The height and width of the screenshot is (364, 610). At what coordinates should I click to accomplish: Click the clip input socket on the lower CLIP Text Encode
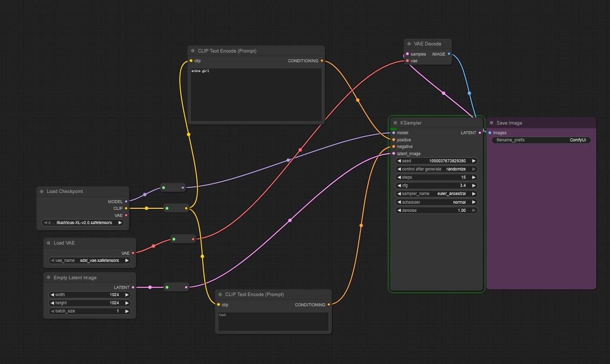coord(218,305)
